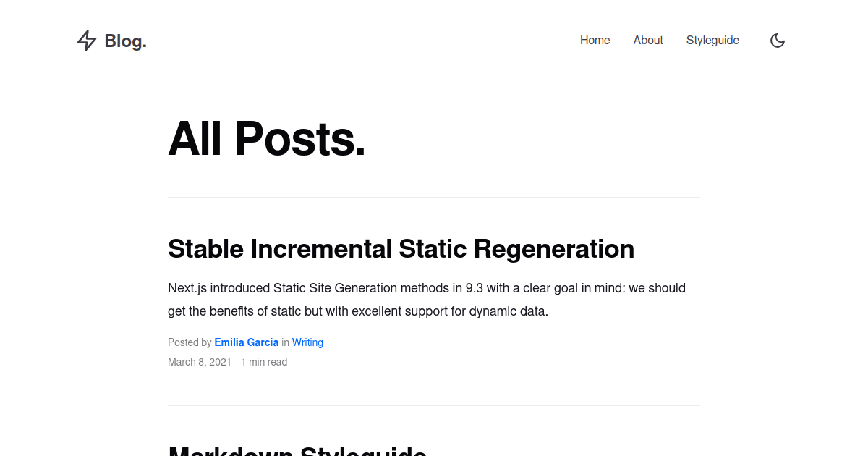Go to the About page
The width and height of the screenshot is (868, 456).
[x=648, y=41]
